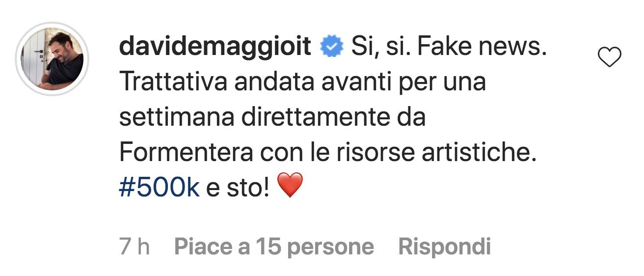644x276 pixels.
Task: Click the blue verified badge
Action: [x=332, y=47]
